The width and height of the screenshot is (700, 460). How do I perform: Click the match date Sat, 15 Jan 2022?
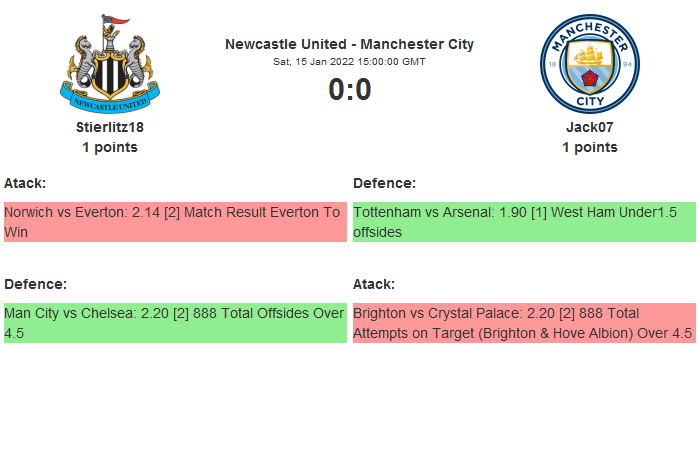(x=349, y=62)
